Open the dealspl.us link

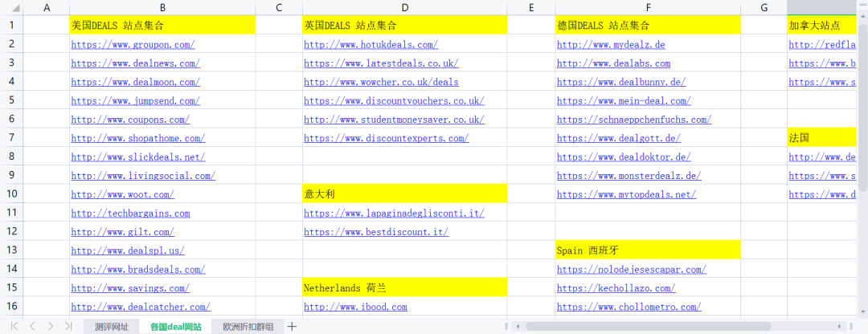point(128,251)
